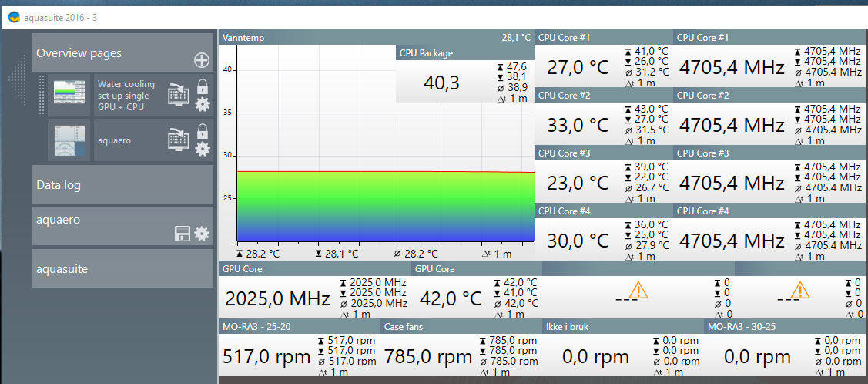The height and width of the screenshot is (384, 868).
Task: Select Water cooling set up page thumbnail
Action: pos(69,95)
